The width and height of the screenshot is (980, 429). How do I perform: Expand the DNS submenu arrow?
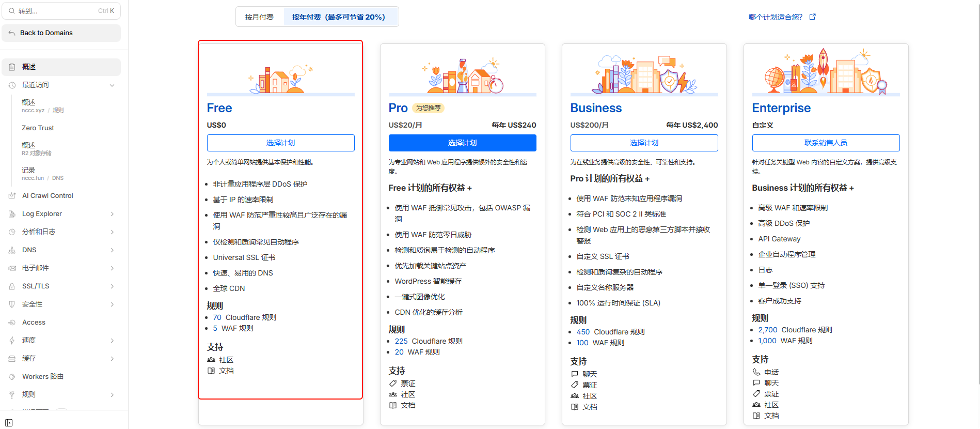112,250
